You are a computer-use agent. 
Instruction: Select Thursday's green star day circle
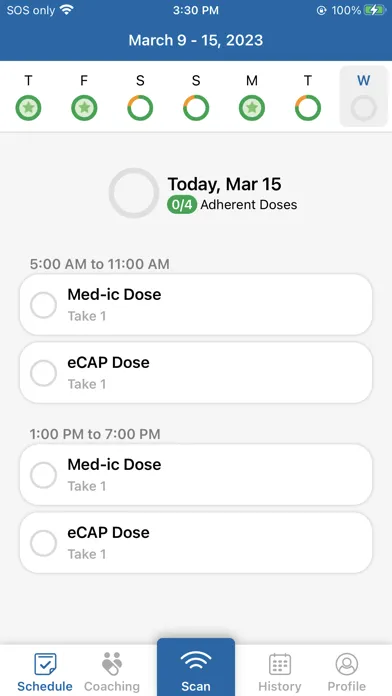28,108
